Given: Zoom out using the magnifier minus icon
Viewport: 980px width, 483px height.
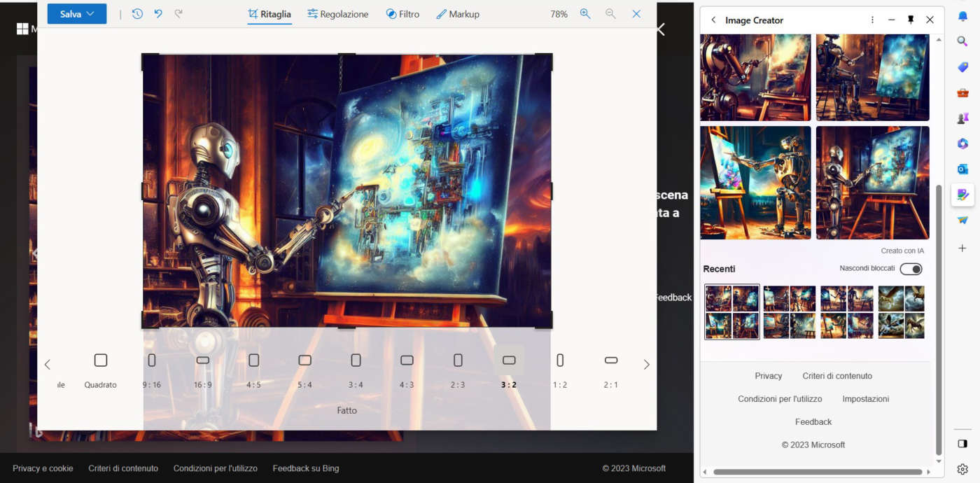Looking at the screenshot, I should tap(610, 14).
